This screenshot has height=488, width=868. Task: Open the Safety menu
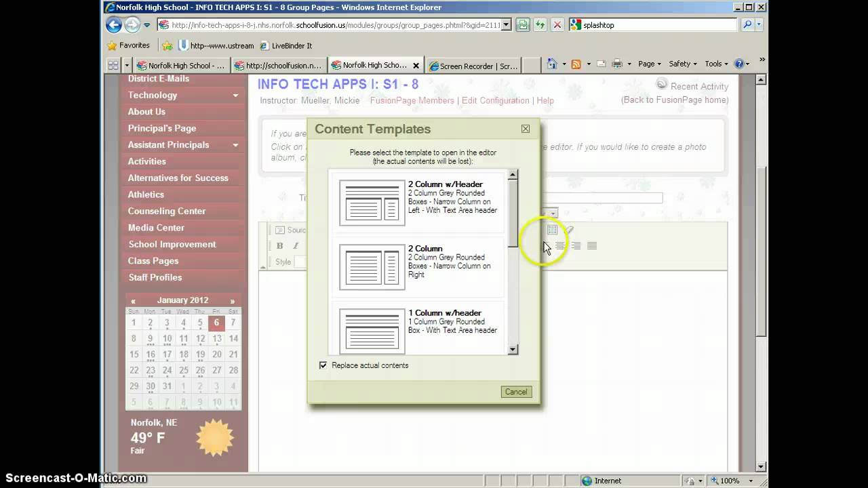[683, 64]
